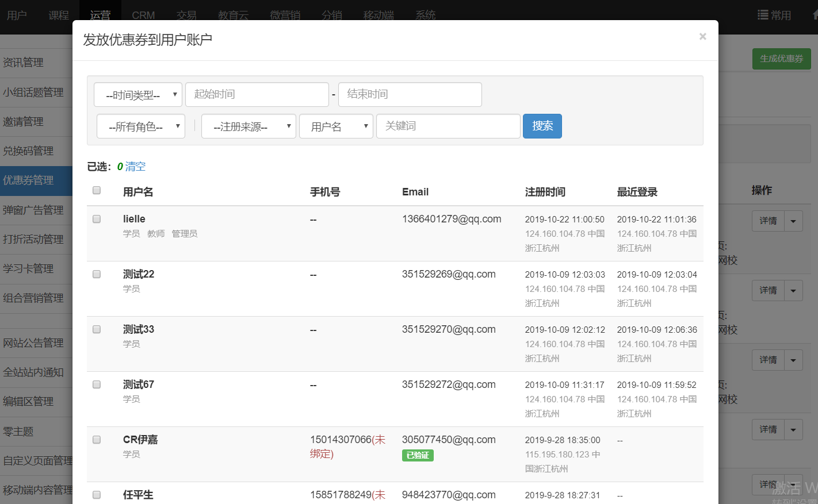The width and height of the screenshot is (818, 504).
Task: Expand the 所有角色 role dropdown
Action: pos(141,126)
